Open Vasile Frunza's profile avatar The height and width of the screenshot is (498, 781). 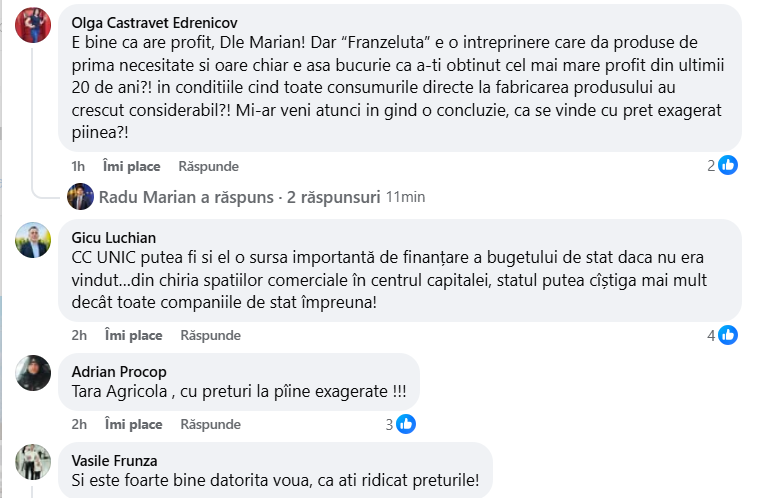coord(34,461)
